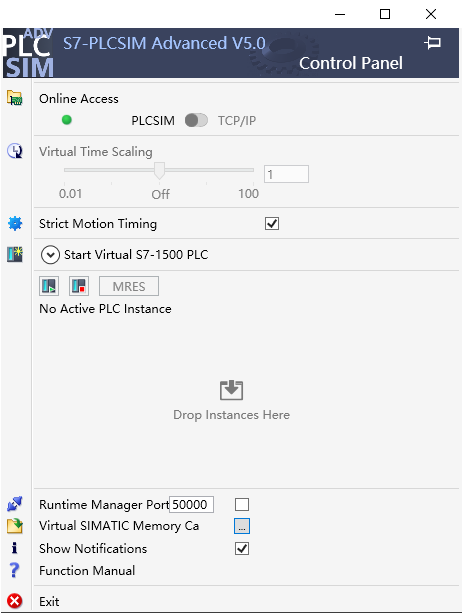This screenshot has height=614, width=462.
Task: Pin the Control Panel window
Action: tap(433, 42)
